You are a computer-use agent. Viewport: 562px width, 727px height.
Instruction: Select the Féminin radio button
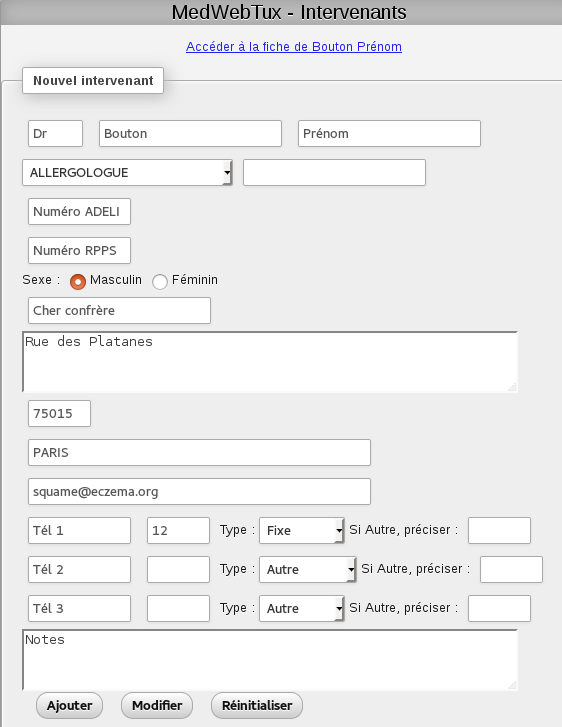(x=160, y=281)
